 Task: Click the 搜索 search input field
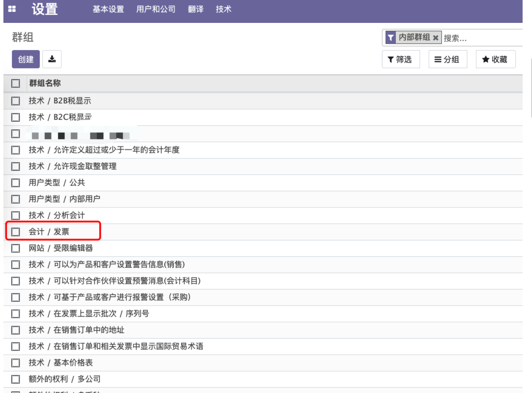482,38
